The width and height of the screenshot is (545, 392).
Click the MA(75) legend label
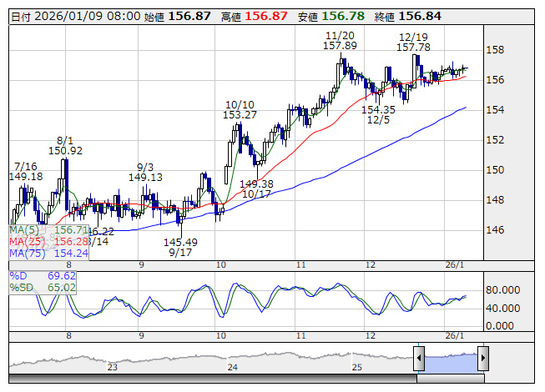point(27,253)
